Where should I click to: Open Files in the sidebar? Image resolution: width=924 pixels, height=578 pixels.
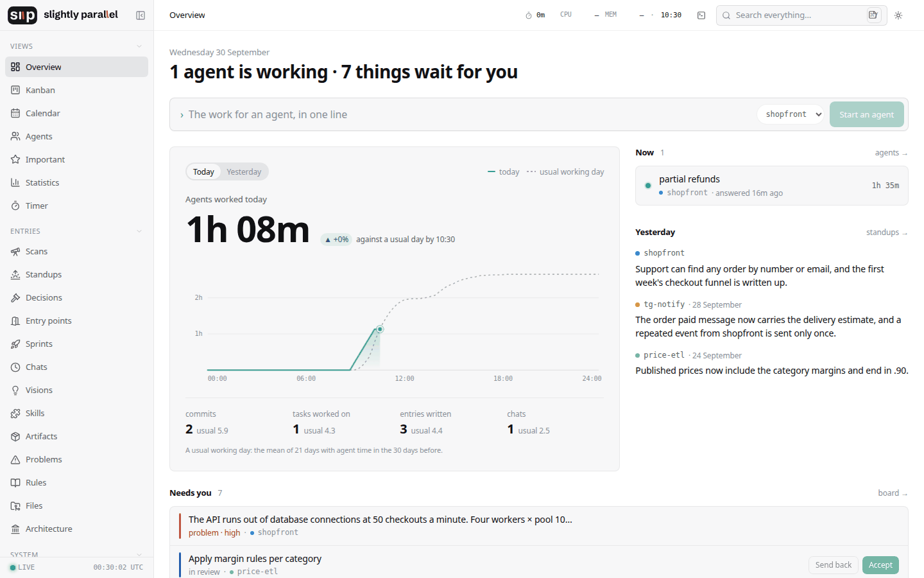point(76,505)
